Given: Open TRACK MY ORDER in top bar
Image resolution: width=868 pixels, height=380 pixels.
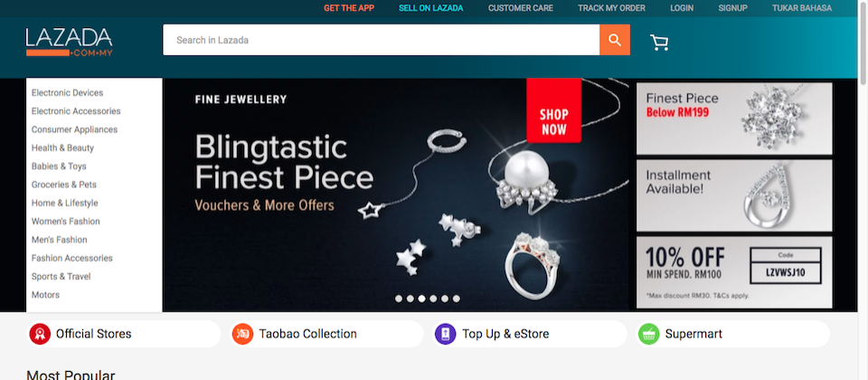Looking at the screenshot, I should pyautogui.click(x=612, y=8).
